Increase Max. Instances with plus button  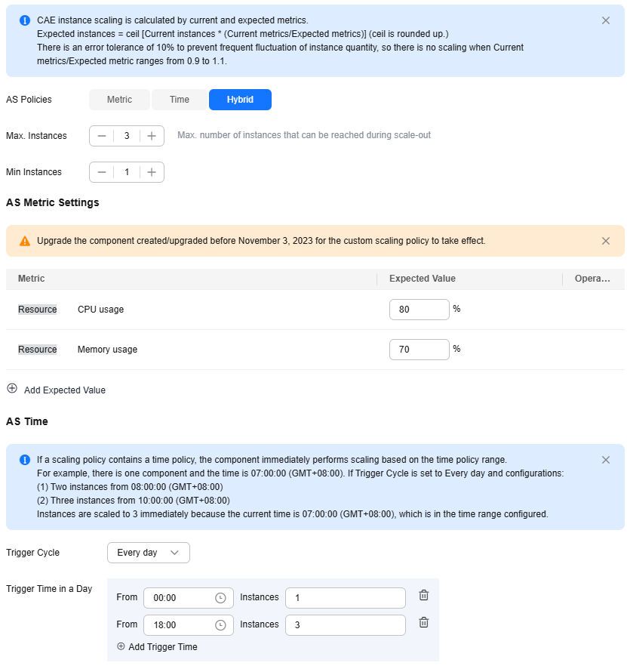(152, 136)
